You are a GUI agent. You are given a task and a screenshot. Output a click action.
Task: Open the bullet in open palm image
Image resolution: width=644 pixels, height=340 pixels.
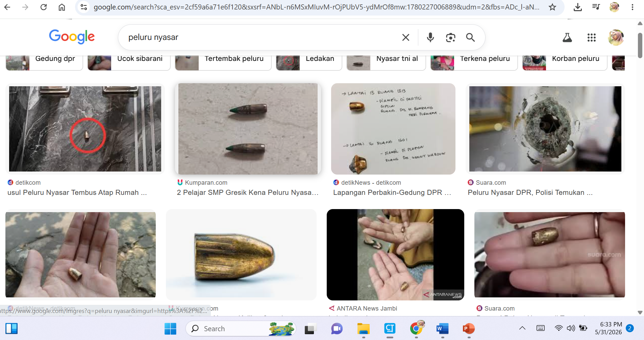click(x=80, y=255)
